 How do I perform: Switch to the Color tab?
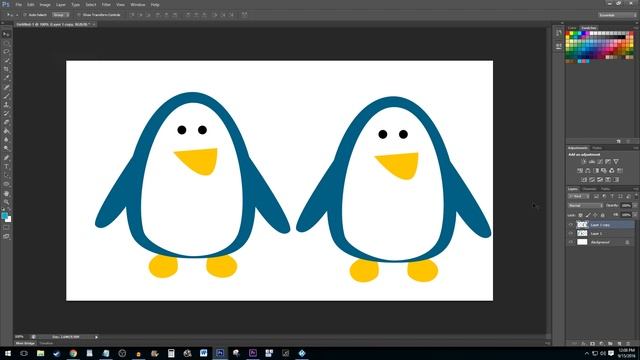point(572,28)
